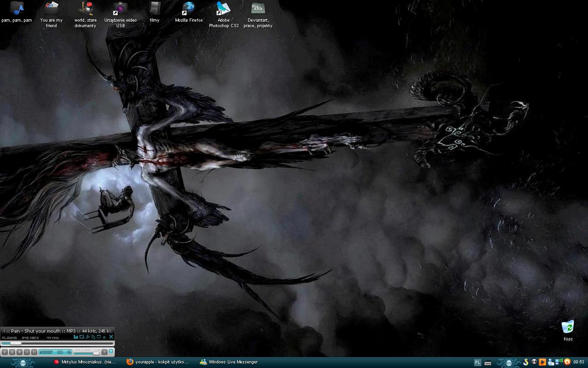Screen dimensions: 588x368
Task: Click the yellow S tray icon
Action: coord(526,362)
